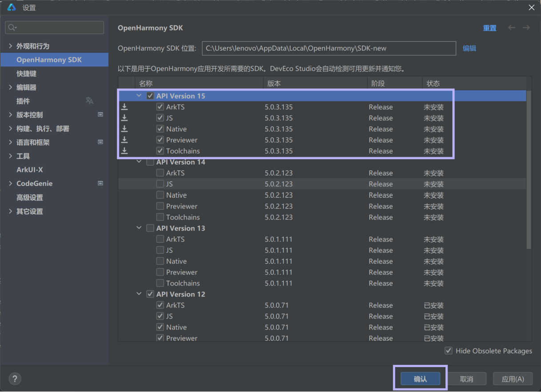Expand the 工具 settings category
Image resolution: width=541 pixels, height=392 pixels.
coord(11,156)
